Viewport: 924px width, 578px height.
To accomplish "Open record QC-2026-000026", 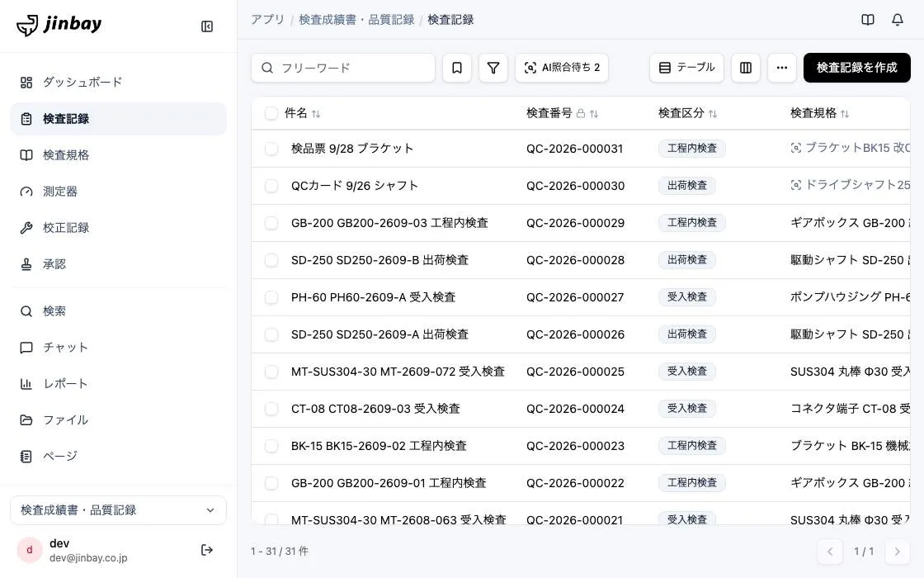I will coord(575,334).
